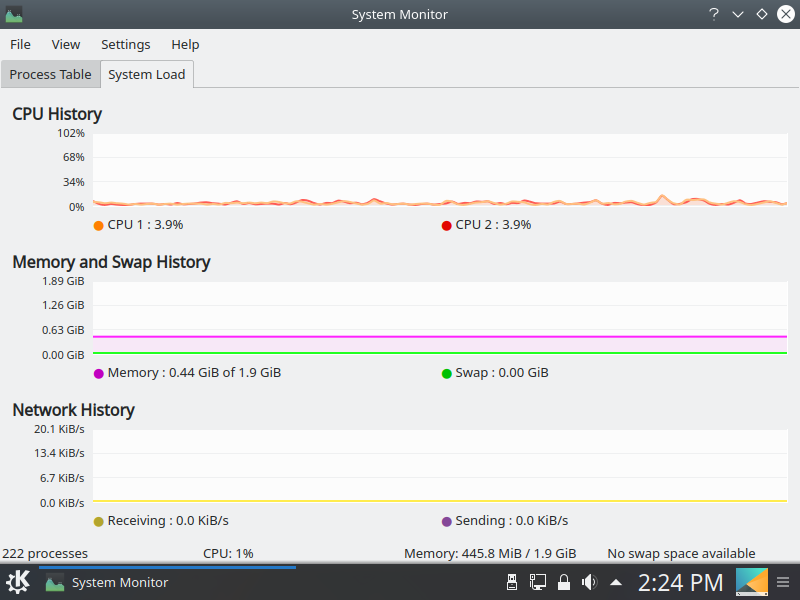
Task: Open the Help menu
Action: (185, 44)
